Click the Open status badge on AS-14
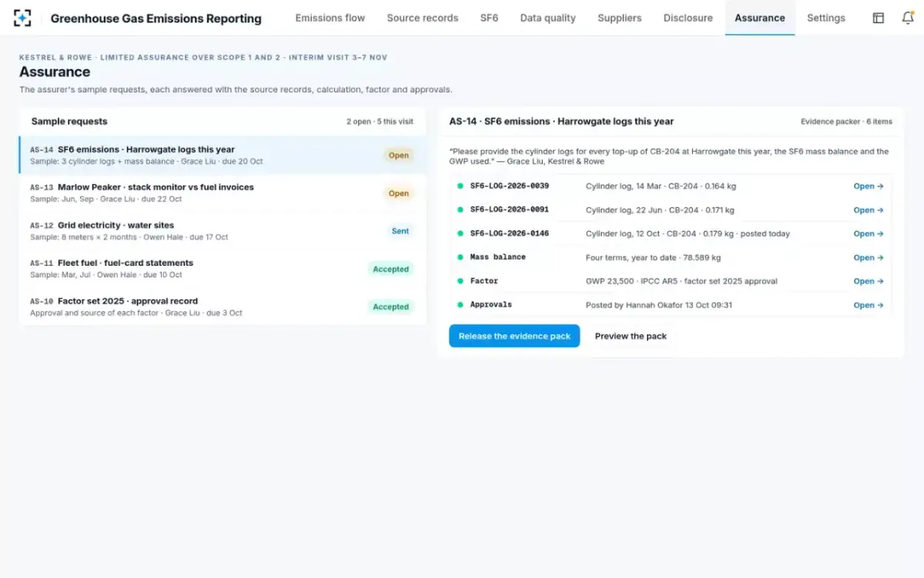 point(399,155)
